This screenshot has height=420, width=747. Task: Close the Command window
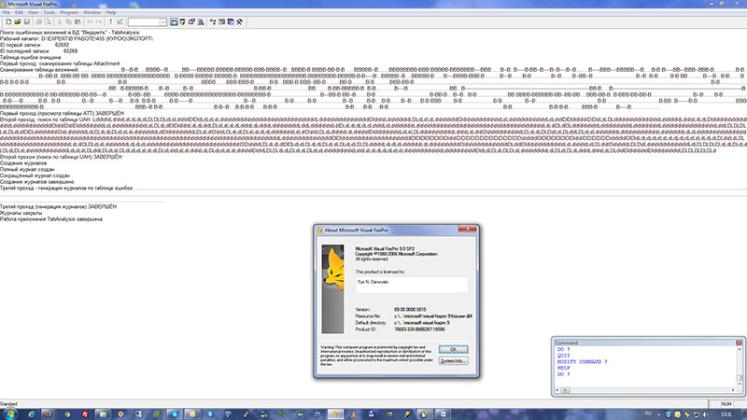[739, 343]
